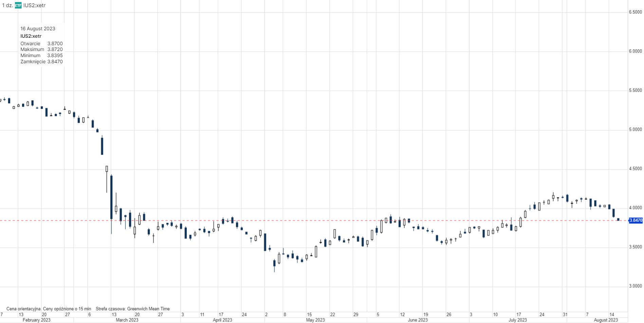This screenshot has height=323, width=644.
Task: Click the last candle on the right
Action: point(618,219)
